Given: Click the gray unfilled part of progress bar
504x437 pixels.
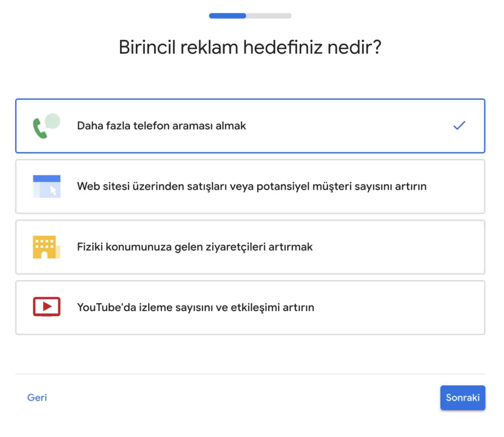Looking at the screenshot, I should (x=269, y=16).
